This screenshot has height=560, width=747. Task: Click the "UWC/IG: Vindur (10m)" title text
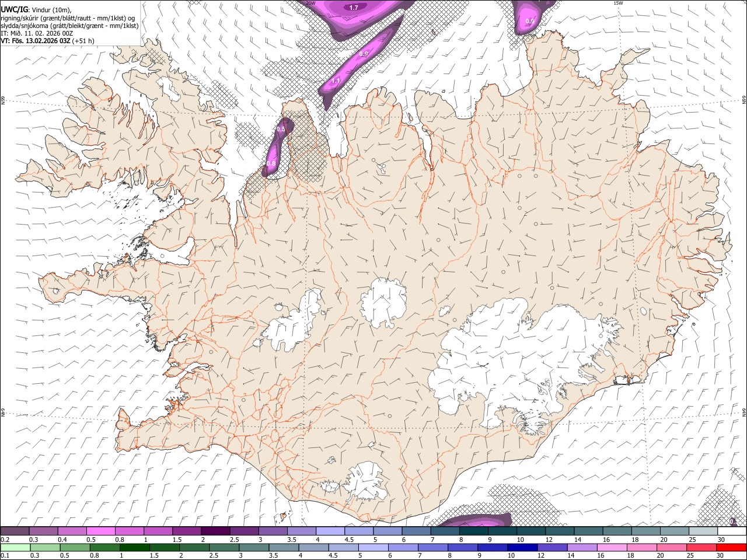pyautogui.click(x=36, y=9)
